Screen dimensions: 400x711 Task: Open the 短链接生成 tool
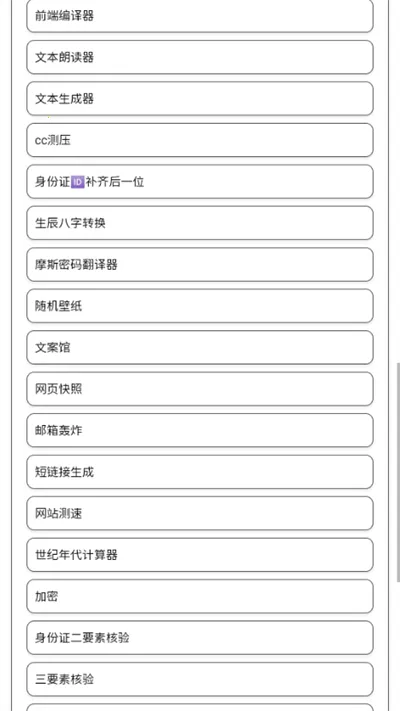coord(200,472)
